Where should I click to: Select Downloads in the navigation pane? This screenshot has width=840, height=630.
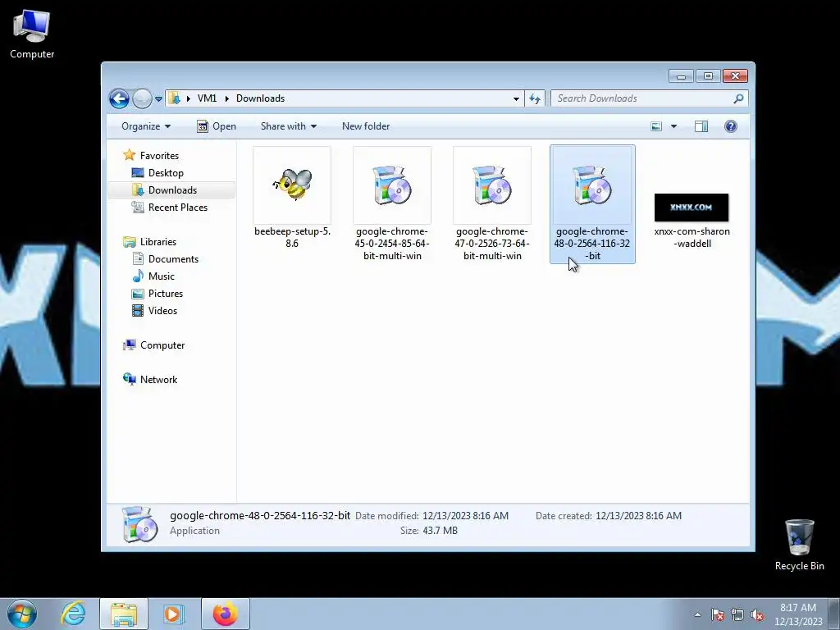172,190
